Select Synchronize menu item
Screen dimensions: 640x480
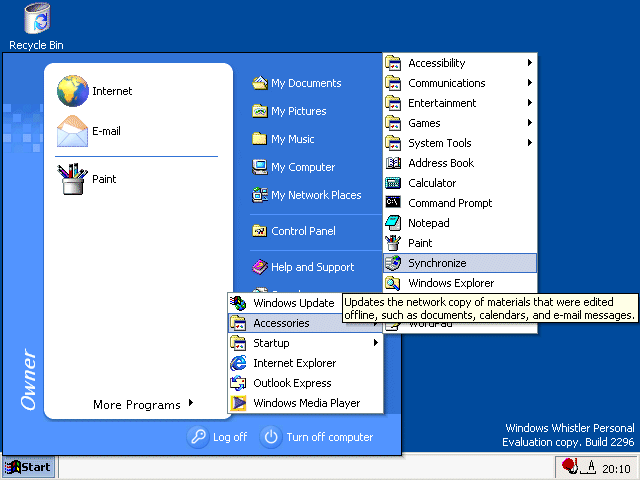tap(460, 263)
